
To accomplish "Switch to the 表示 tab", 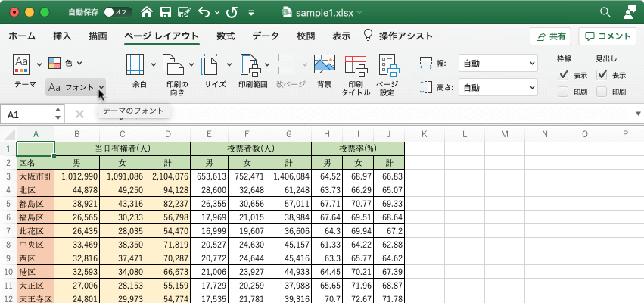I will [x=341, y=36].
